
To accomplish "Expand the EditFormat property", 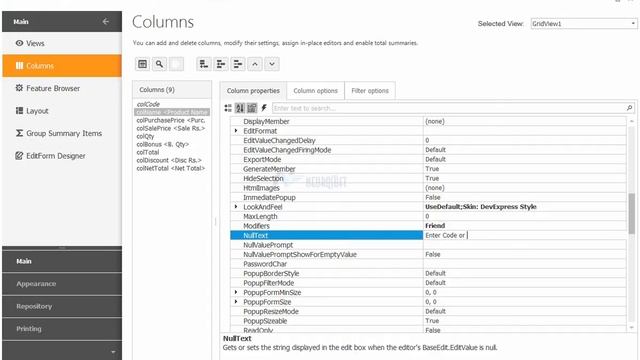I will [x=236, y=131].
